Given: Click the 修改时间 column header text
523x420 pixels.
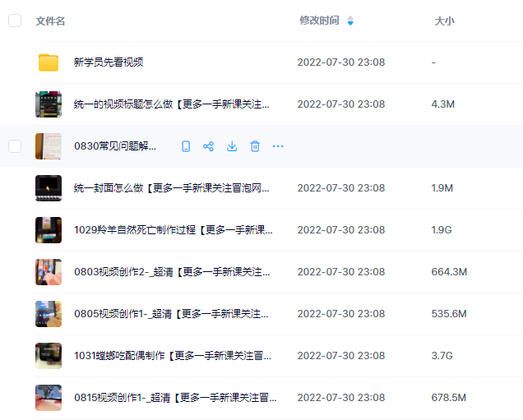Looking at the screenshot, I should [319, 21].
